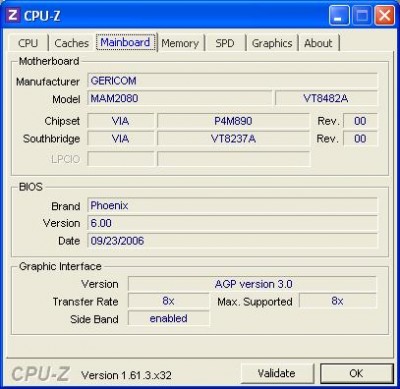Click the BIOS Brand label

pyautogui.click(x=66, y=206)
